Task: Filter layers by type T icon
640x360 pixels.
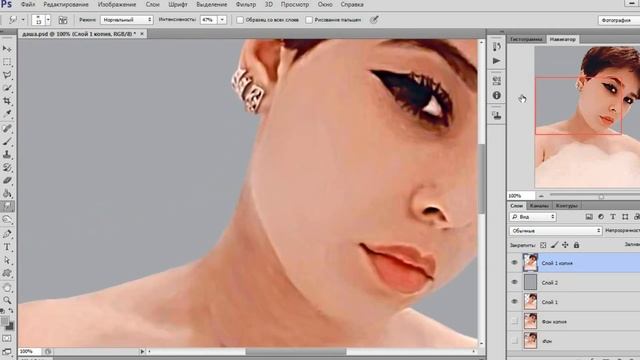Action: 613,217
